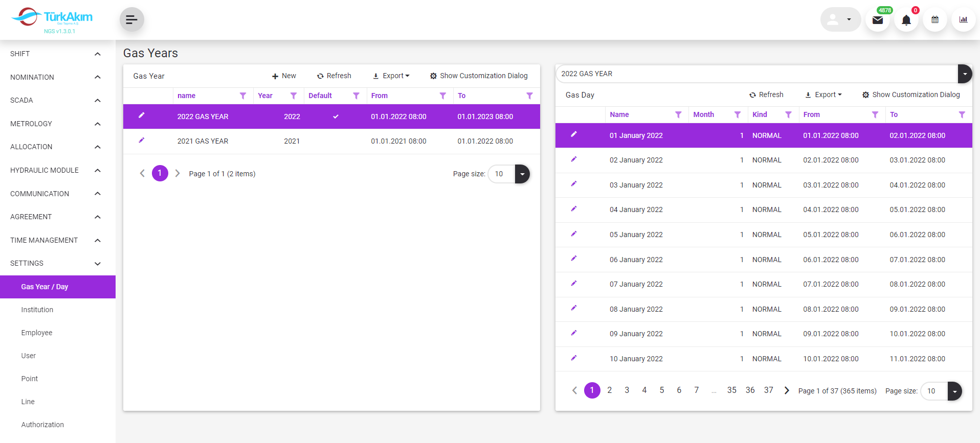This screenshot has height=443, width=980.
Task: Select Authorization in the sidebar
Action: [x=42, y=425]
